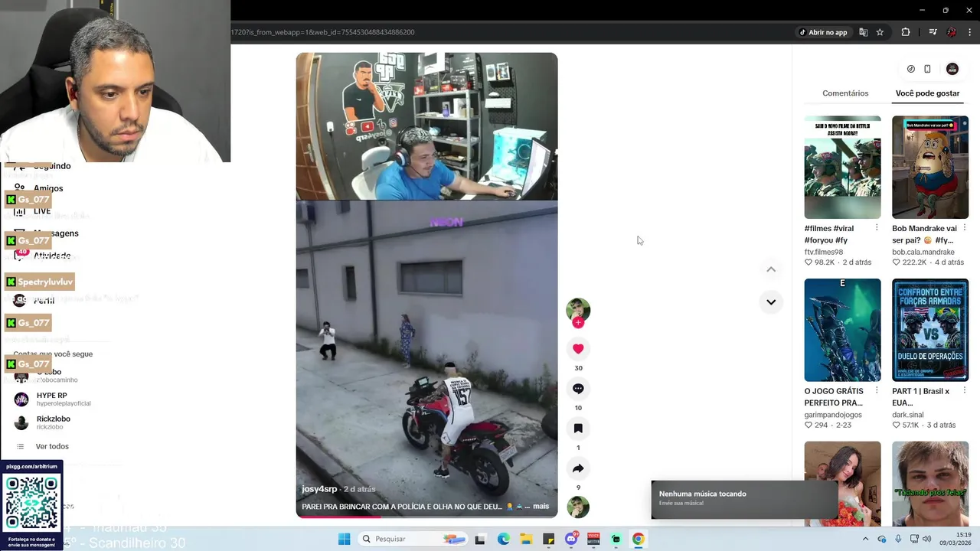Bookmark page with address bar star

click(880, 32)
